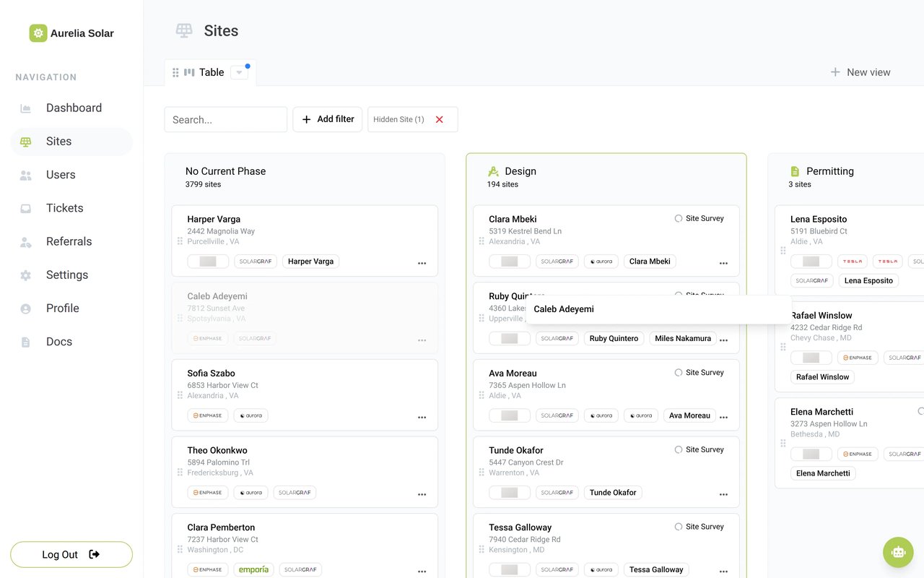This screenshot has height=578, width=924.
Task: Click the Search input field
Action: coord(226,120)
